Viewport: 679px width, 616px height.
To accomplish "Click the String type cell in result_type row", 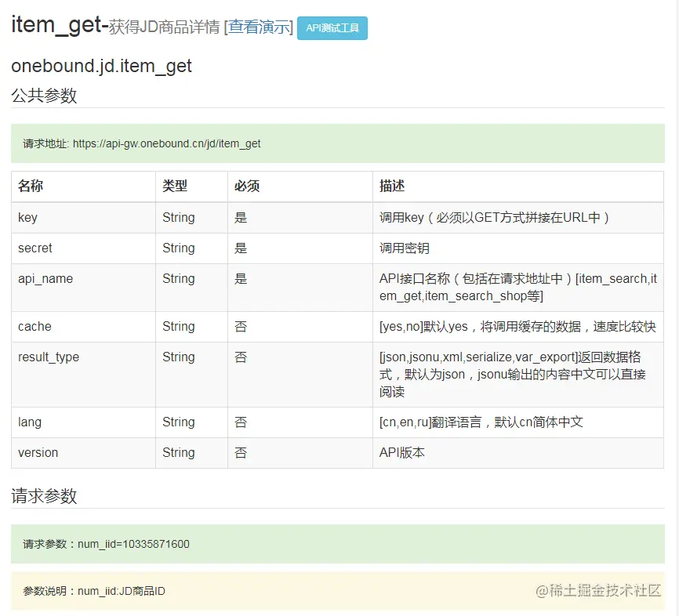I will [191, 375].
